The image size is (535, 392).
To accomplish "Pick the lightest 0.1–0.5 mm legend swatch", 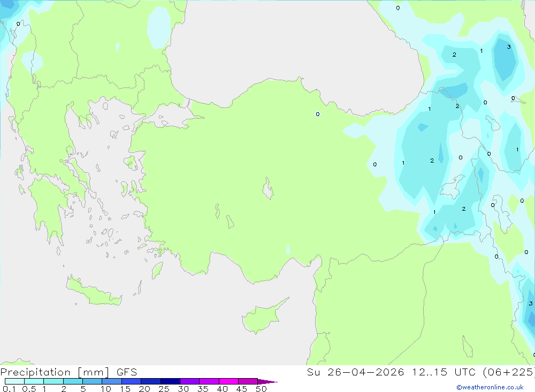I will [x=14, y=381].
